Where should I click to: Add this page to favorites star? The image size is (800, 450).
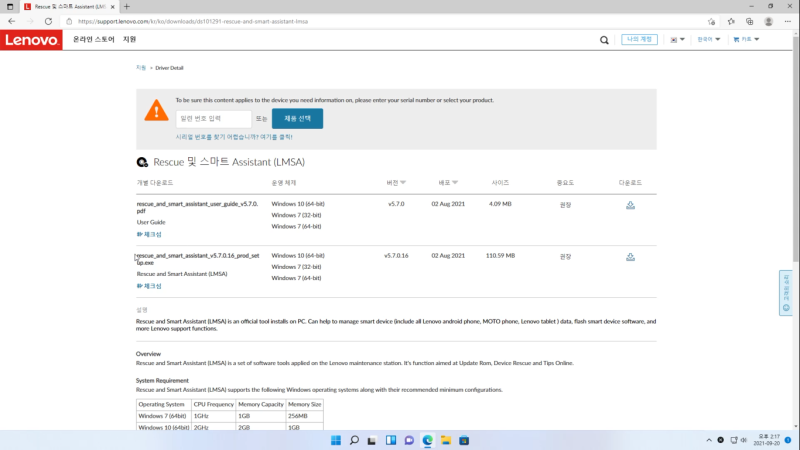pos(711,21)
